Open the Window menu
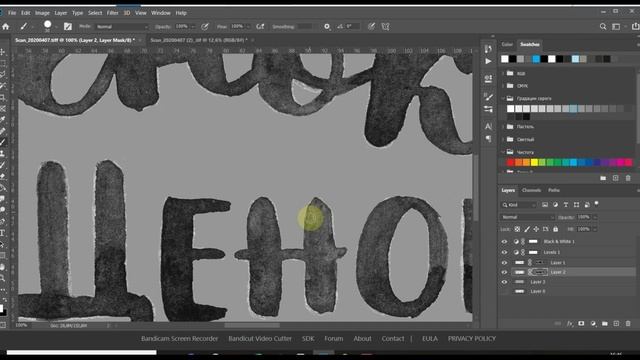The width and height of the screenshot is (640, 360). pos(161,13)
